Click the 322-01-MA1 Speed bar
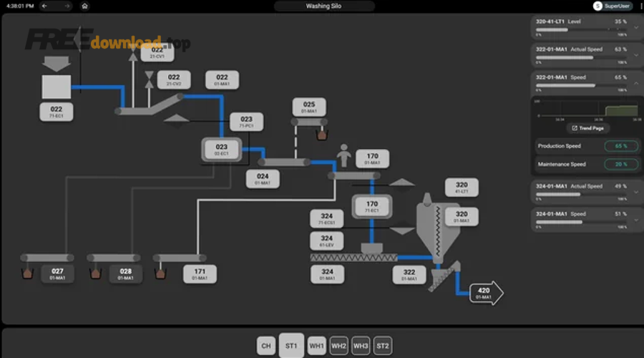 pos(581,85)
